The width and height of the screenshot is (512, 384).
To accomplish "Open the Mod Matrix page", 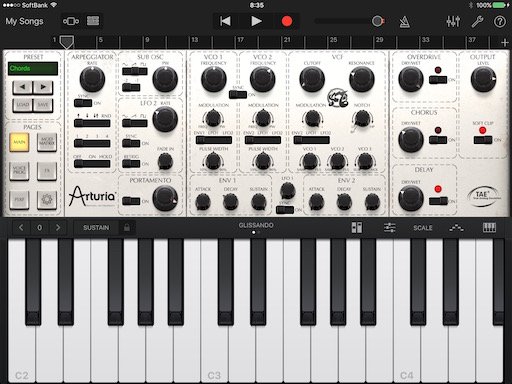I will tap(47, 142).
